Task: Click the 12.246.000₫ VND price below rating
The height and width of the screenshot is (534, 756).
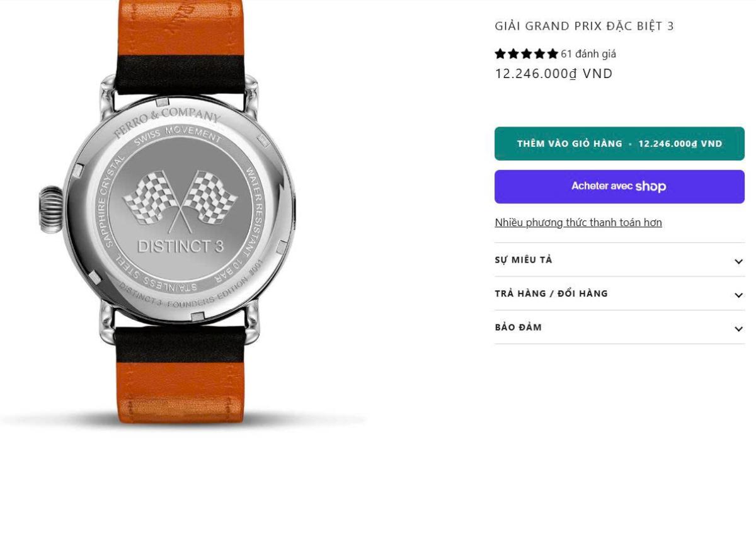Action: coord(554,74)
